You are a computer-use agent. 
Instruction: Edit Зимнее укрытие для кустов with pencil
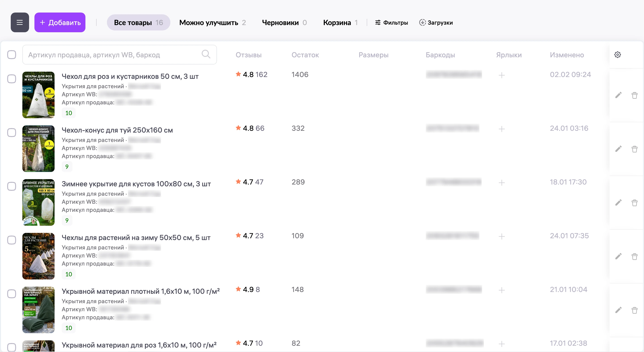pos(619,203)
